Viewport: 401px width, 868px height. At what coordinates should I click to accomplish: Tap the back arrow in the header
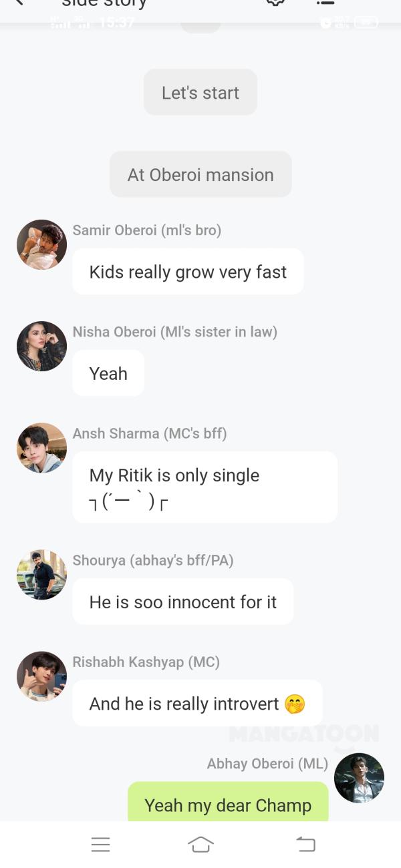pyautogui.click(x=19, y=3)
